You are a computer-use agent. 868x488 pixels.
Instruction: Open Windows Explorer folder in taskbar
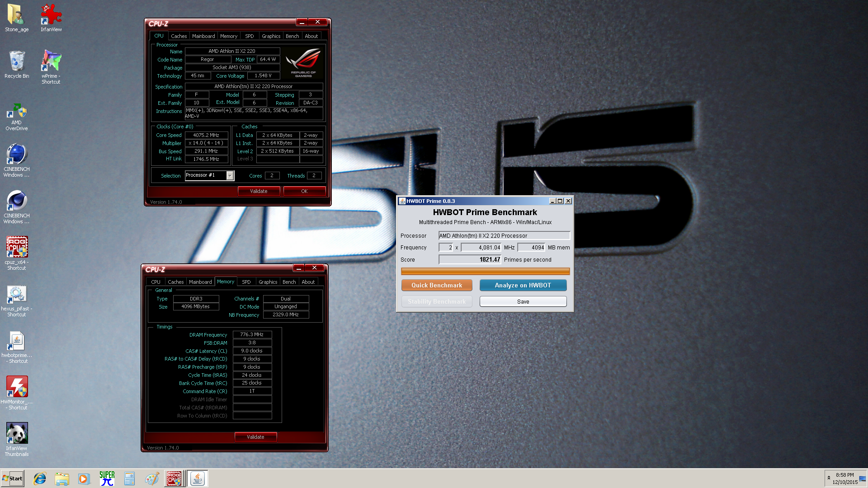click(62, 479)
